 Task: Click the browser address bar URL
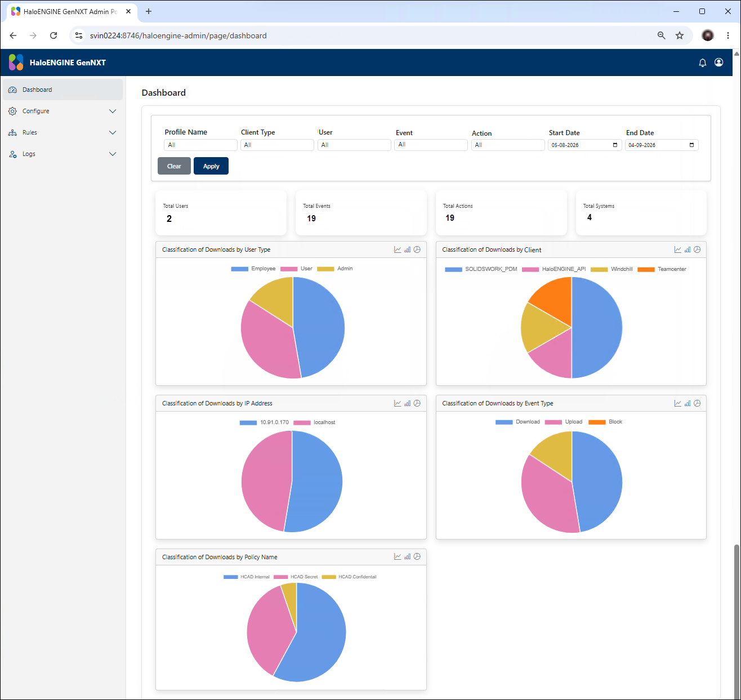[178, 35]
